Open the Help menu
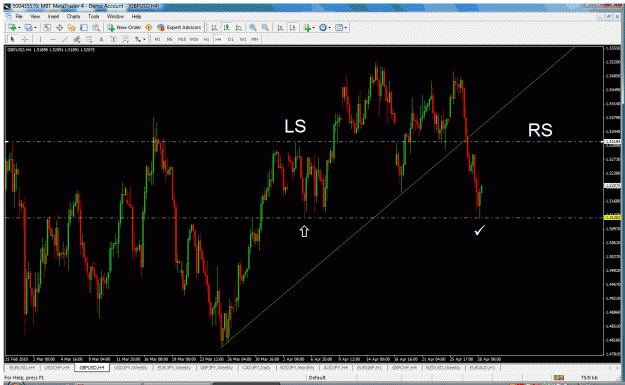Image resolution: width=625 pixels, height=385 pixels. (136, 16)
